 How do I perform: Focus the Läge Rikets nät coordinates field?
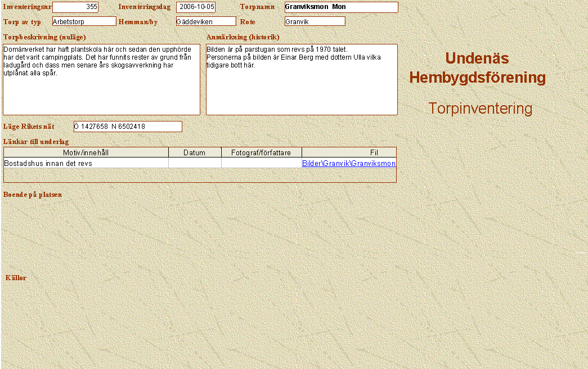(x=128, y=127)
